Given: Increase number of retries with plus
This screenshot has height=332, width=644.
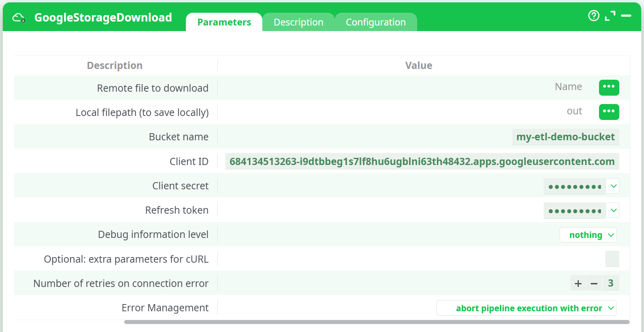Looking at the screenshot, I should (578, 283).
